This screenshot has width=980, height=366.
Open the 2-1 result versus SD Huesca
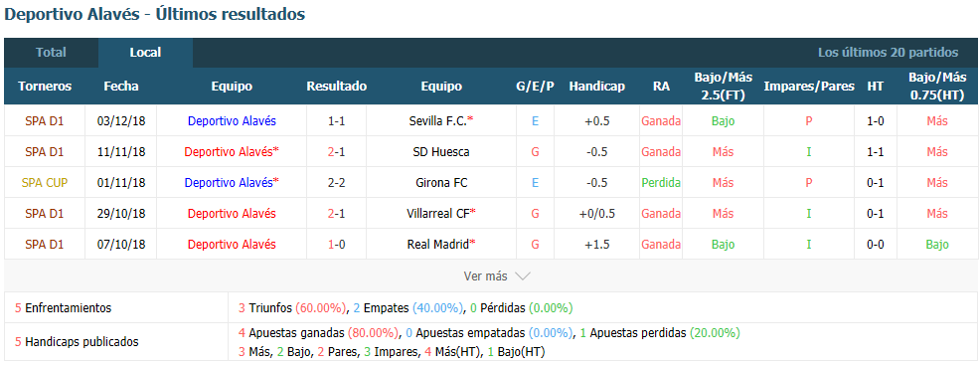[x=336, y=151]
